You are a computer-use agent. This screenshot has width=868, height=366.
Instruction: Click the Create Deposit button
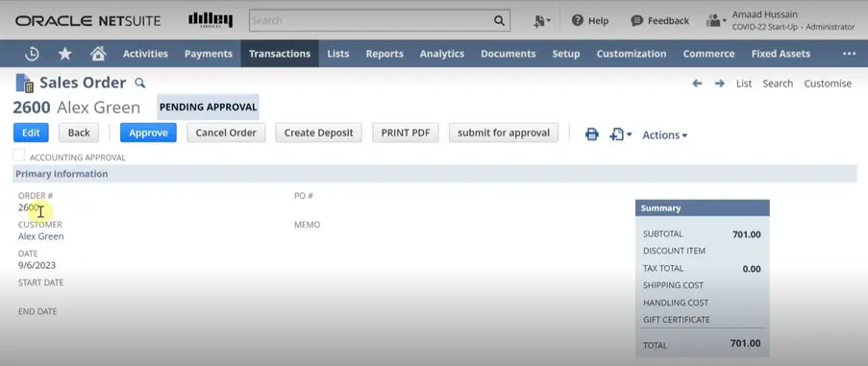click(x=318, y=133)
